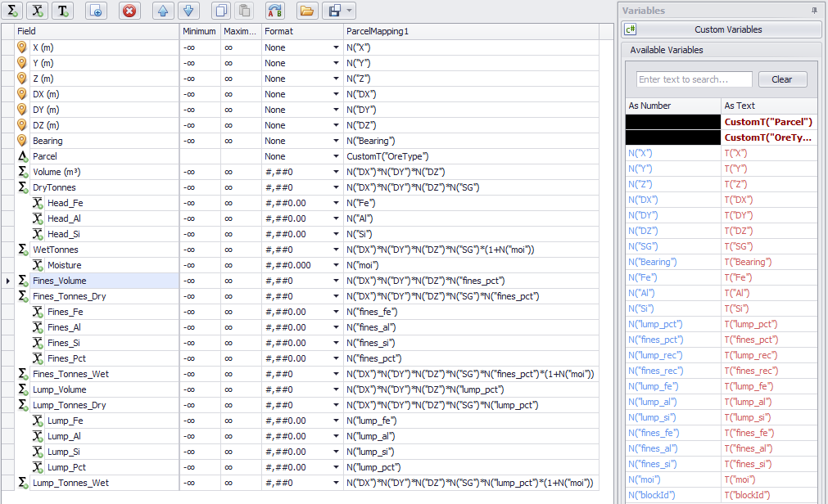Move the selected field up with blue arrow
The width and height of the screenshot is (828, 504).
click(x=163, y=11)
